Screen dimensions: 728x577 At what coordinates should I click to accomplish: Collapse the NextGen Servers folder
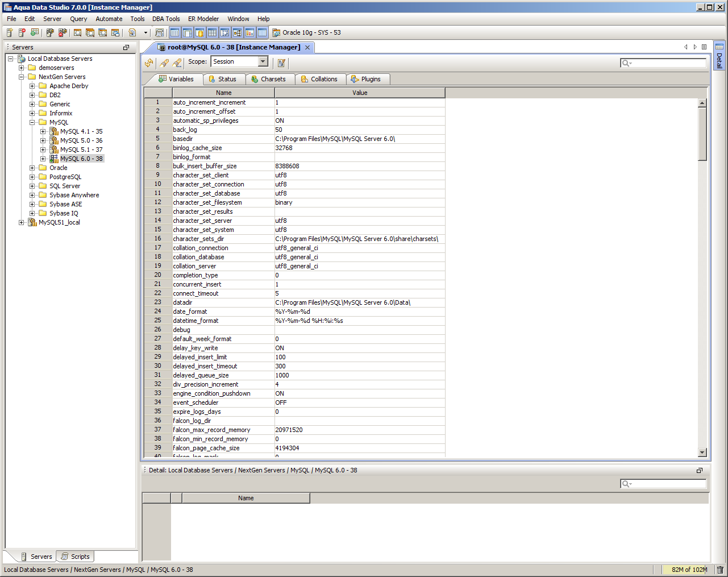pos(22,77)
